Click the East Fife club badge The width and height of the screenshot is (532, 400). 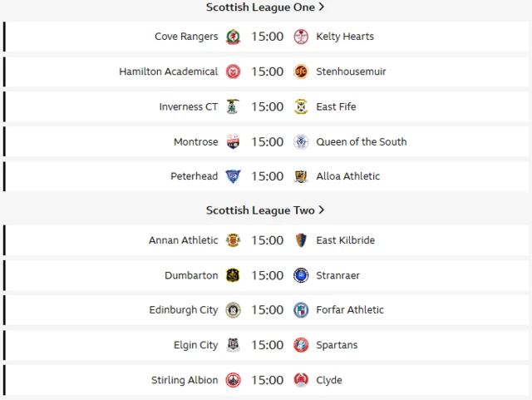point(301,106)
